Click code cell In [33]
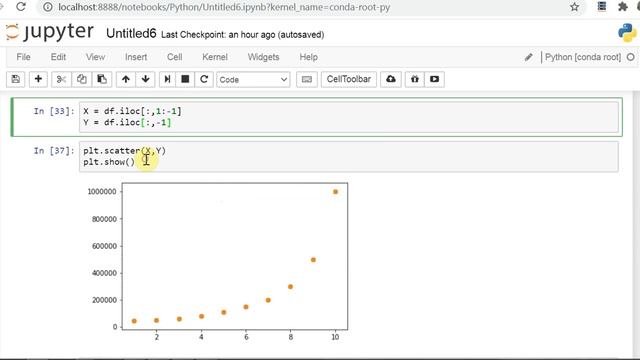The width and height of the screenshot is (640, 360). 349,117
